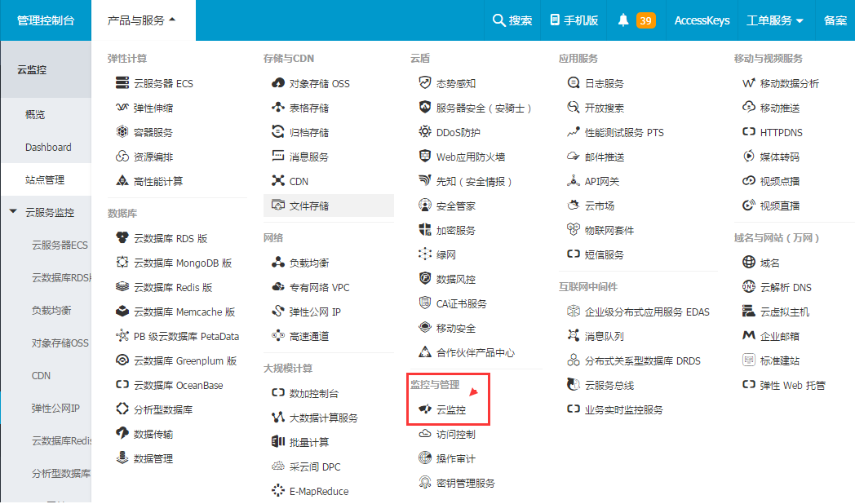Open the 搜索 search box
The image size is (855, 504).
click(512, 20)
